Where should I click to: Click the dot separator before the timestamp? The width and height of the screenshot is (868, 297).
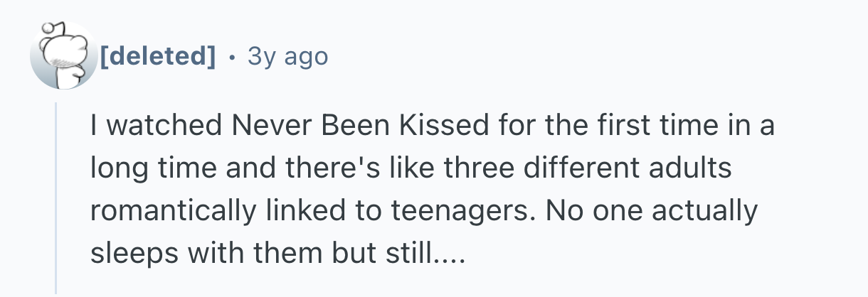pos(232,56)
